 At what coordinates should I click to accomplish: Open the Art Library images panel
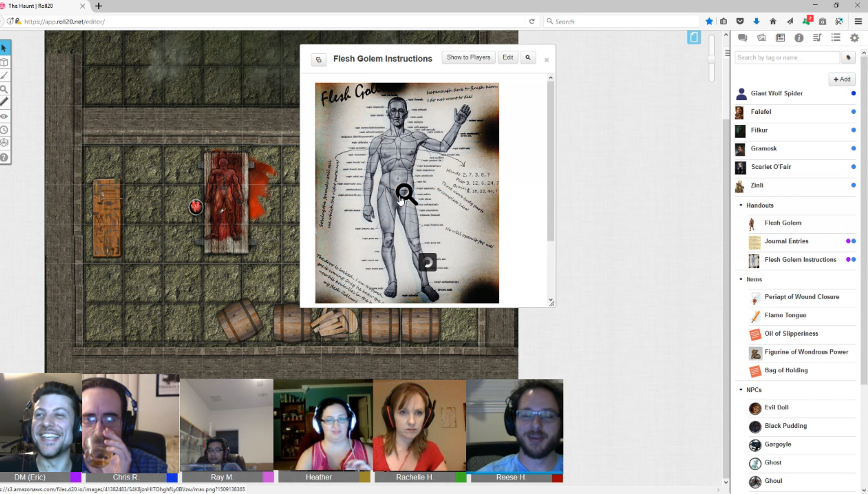[762, 38]
